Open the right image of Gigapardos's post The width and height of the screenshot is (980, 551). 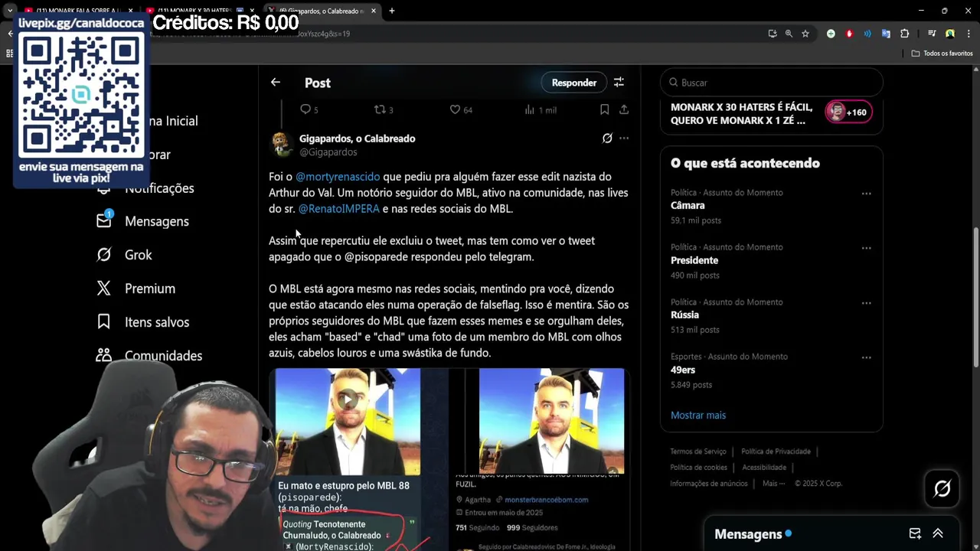(x=551, y=421)
